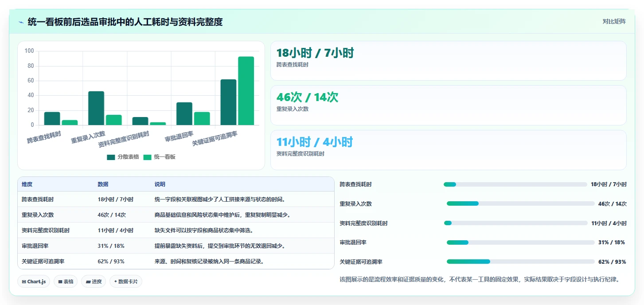Click the large 18小时 / 7小时 card value
The image size is (644, 305).
(315, 53)
